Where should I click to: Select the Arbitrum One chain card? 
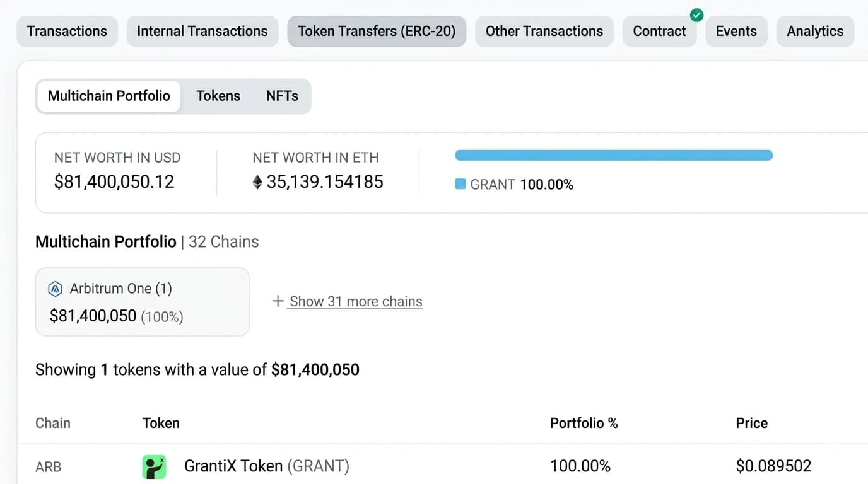pos(143,302)
